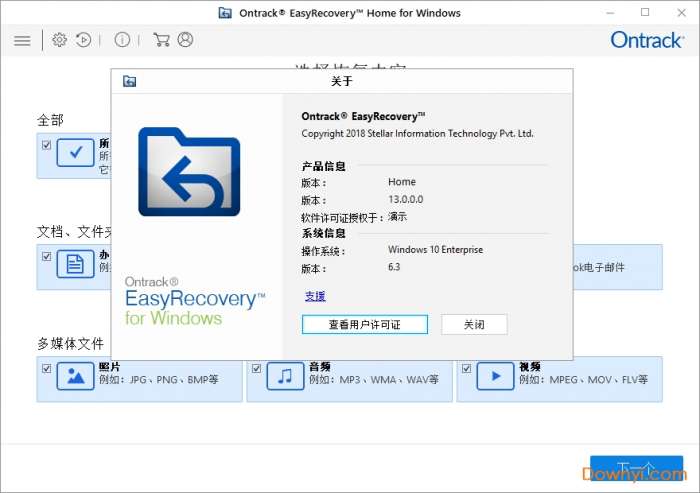The width and height of the screenshot is (700, 493).
Task: Click the 查看用户许可证 button
Action: pyautogui.click(x=365, y=325)
